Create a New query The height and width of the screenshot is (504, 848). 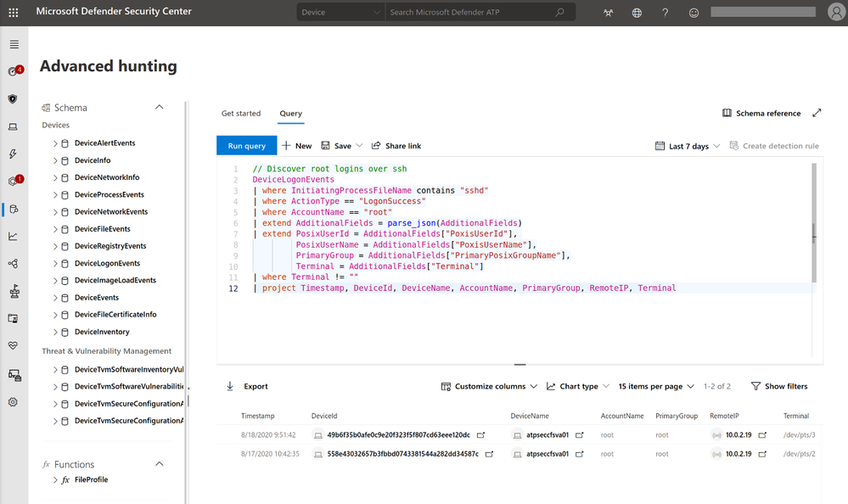[297, 145]
